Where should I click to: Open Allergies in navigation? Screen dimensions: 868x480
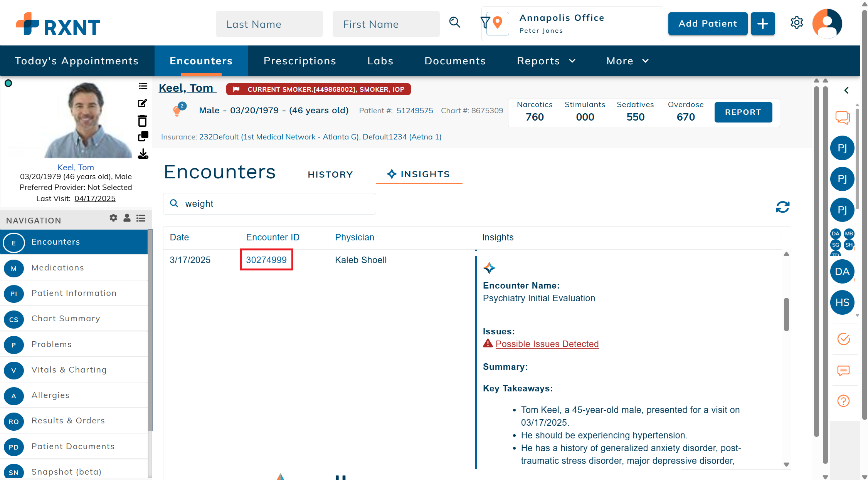[74, 395]
